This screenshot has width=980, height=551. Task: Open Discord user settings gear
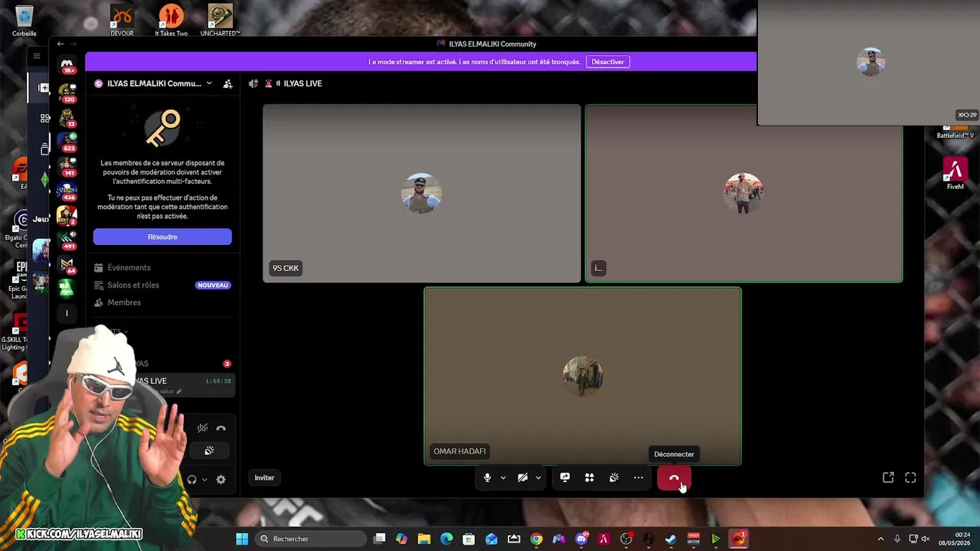click(220, 480)
